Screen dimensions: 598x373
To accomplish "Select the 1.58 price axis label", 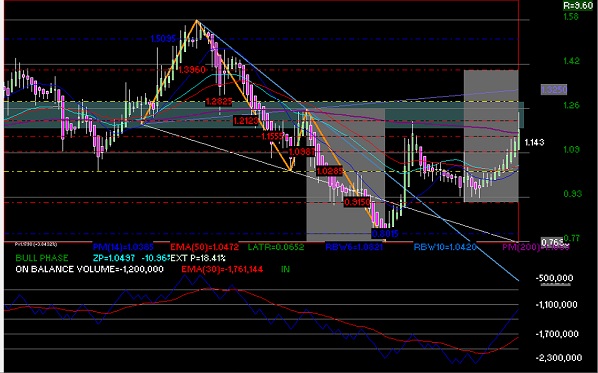I will click(571, 16).
